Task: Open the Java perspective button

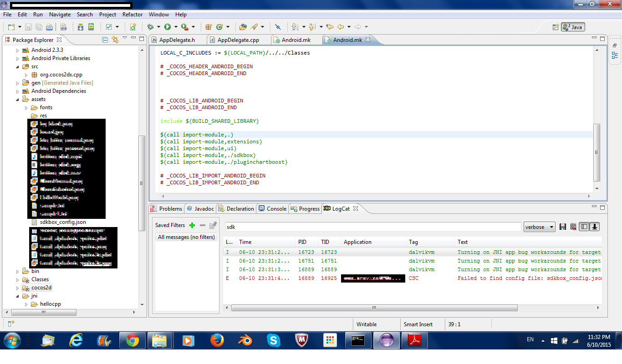Action: 573,27
